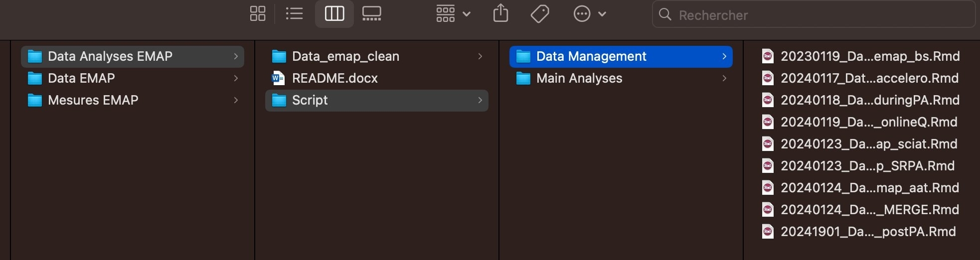Click the Data Analyses EMAP folder
Viewport: 980px width, 260px height.
tap(110, 56)
